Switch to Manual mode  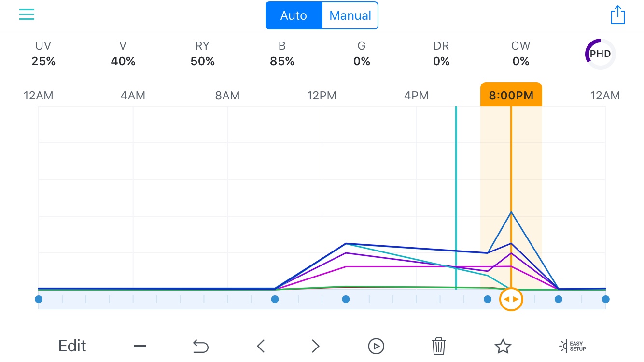350,15
